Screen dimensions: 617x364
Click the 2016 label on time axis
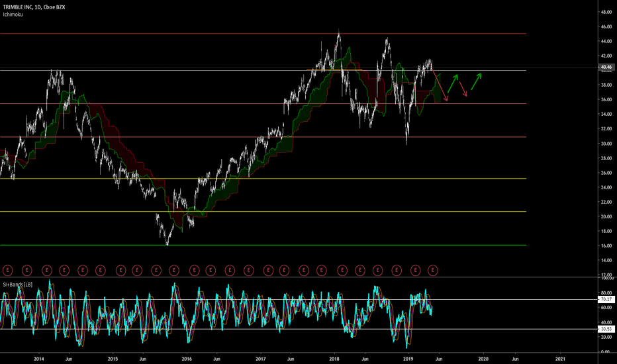pos(187,359)
